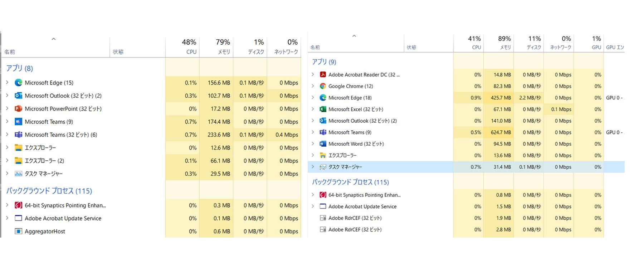Click the 233.6 MB memory cell
This screenshot has width=644, height=273.
[216, 135]
